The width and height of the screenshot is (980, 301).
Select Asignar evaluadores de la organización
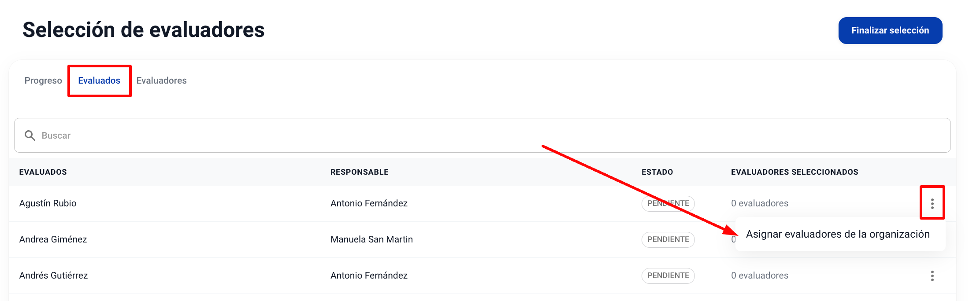pos(838,234)
